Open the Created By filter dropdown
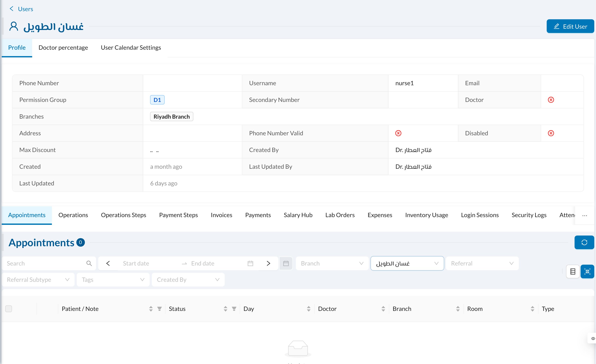 [188, 280]
